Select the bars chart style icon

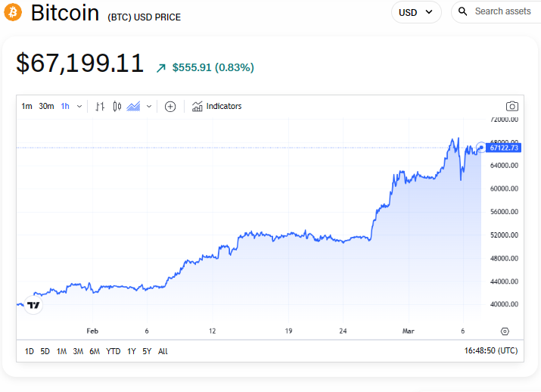coord(100,107)
